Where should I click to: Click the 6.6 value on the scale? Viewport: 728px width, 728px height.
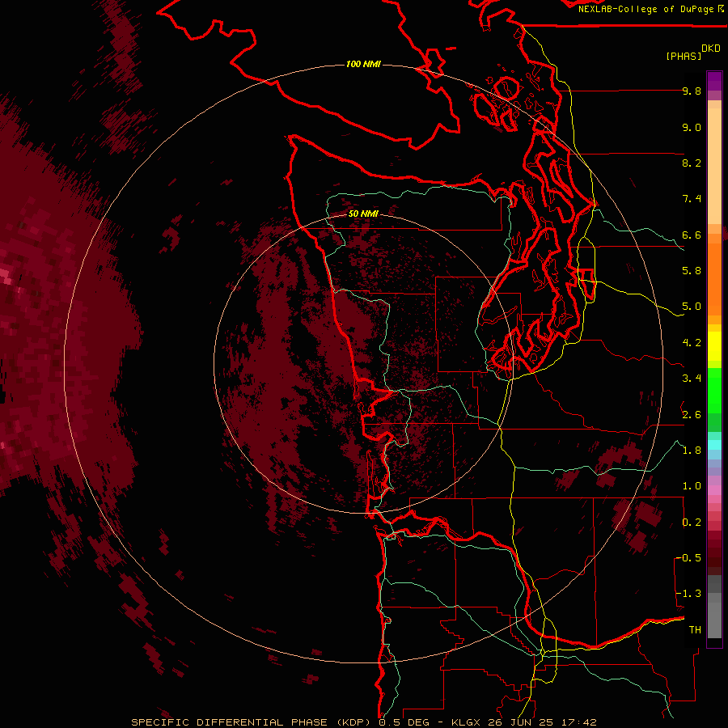(x=692, y=235)
